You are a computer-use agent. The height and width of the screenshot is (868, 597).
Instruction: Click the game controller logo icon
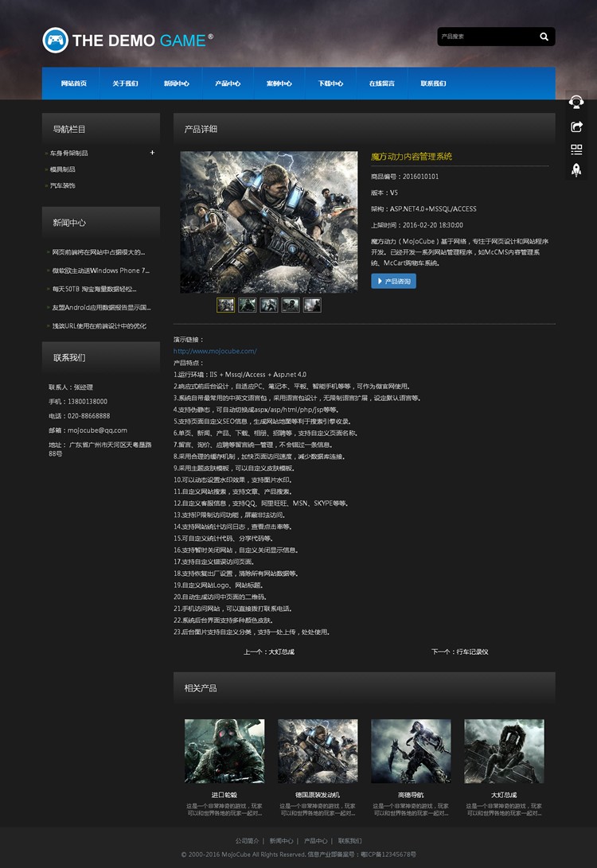pos(56,40)
